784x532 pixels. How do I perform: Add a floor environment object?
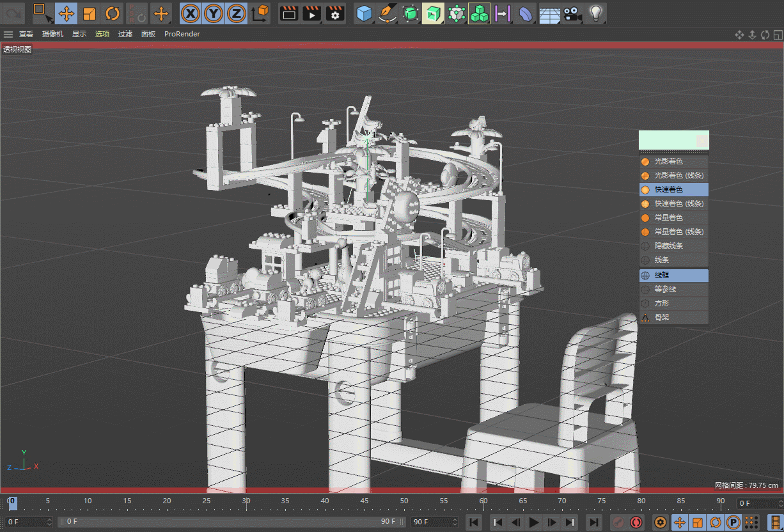coord(549,13)
